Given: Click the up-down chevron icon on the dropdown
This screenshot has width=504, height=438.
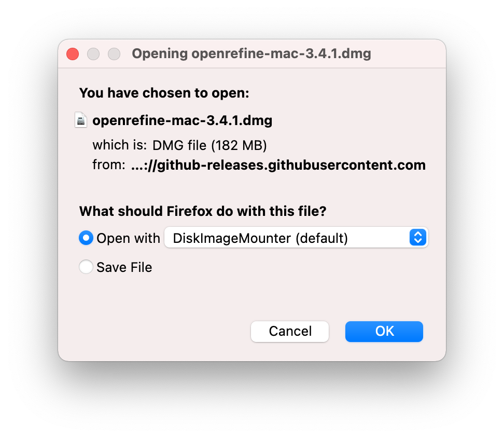Looking at the screenshot, I should pos(417,238).
